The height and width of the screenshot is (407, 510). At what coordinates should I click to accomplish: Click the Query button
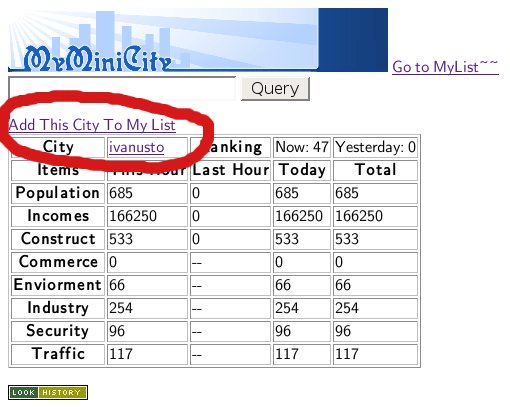click(x=275, y=89)
